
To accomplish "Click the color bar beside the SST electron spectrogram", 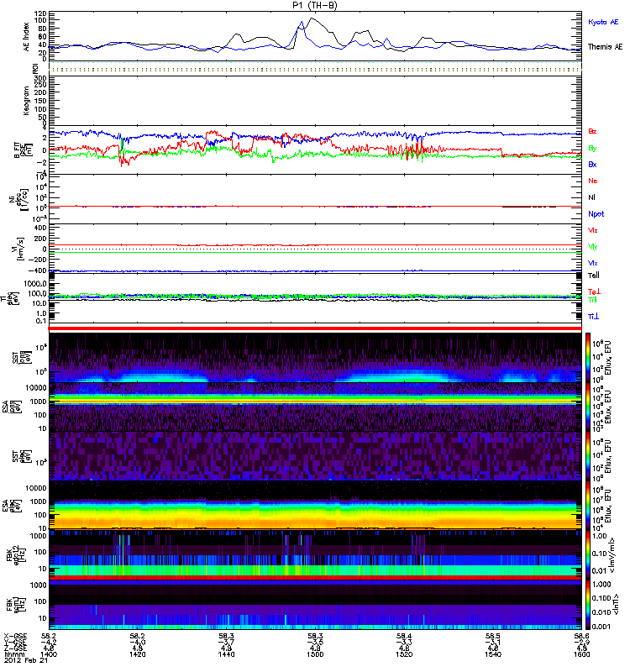I will (x=588, y=456).
